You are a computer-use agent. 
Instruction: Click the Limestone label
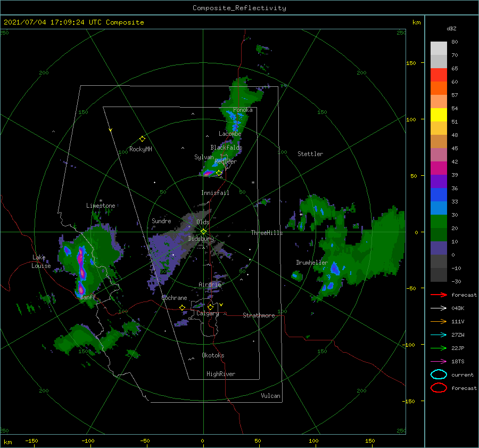101,206
